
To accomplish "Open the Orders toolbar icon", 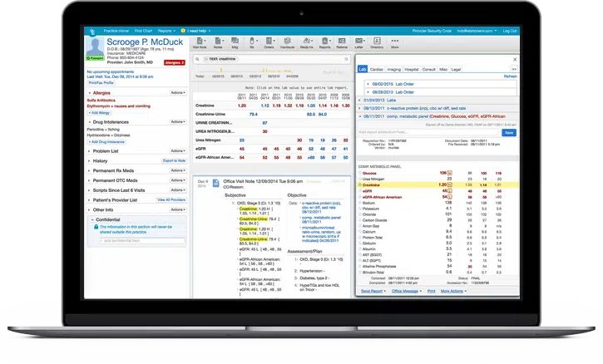I will pos(269,42).
